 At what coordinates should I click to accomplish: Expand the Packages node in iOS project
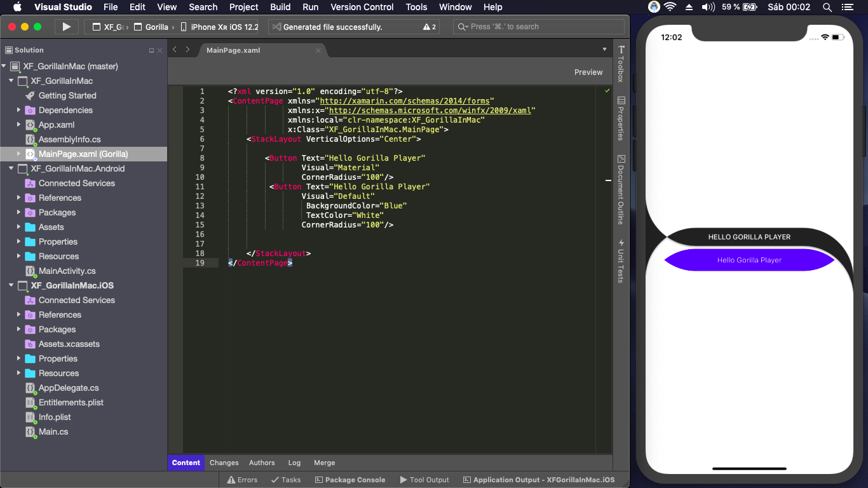point(19,329)
